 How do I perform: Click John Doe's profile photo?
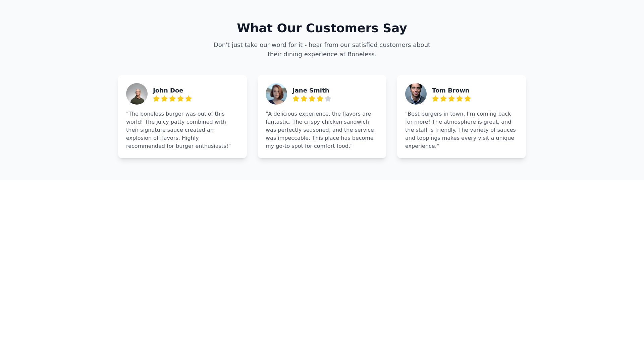137,94
